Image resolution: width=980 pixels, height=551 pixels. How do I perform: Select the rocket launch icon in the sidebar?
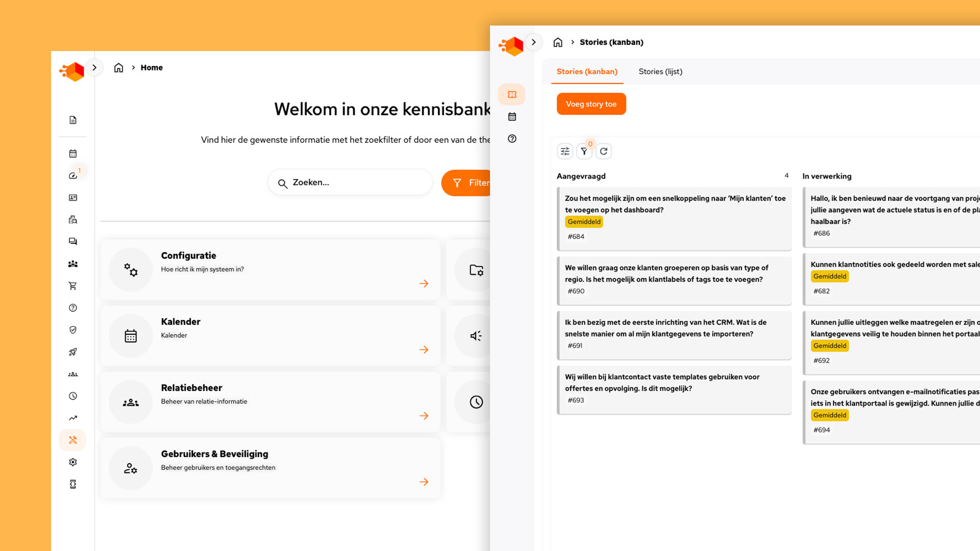[x=72, y=352]
